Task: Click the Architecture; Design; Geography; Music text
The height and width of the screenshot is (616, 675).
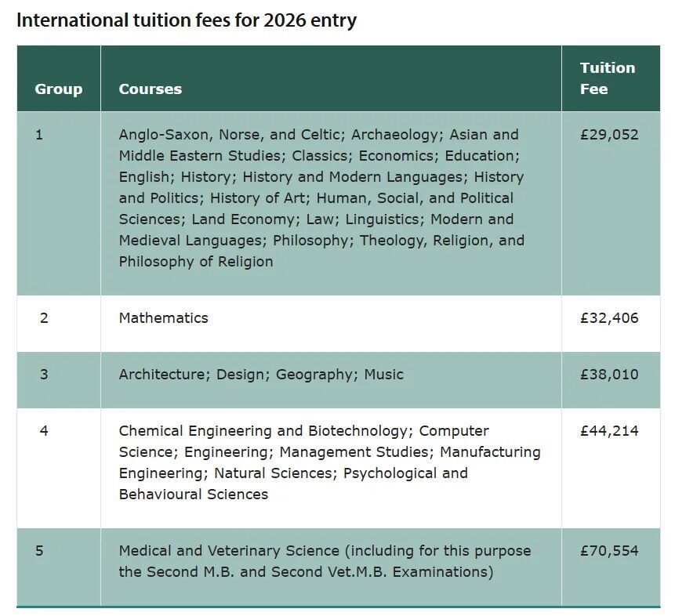Action: (x=261, y=375)
